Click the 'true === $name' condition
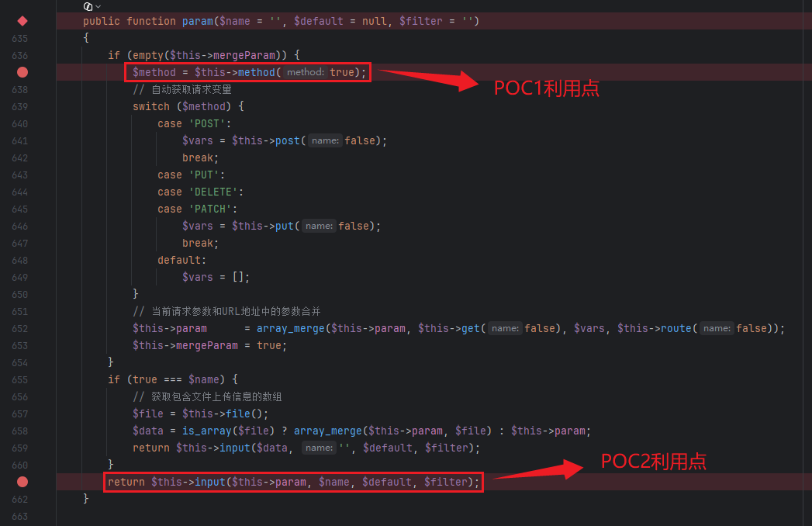Screen dimensions: 812x526 (175, 380)
